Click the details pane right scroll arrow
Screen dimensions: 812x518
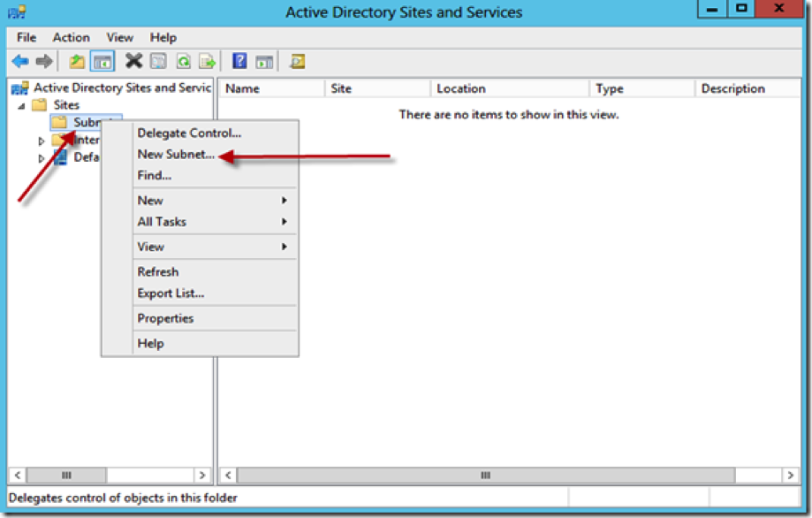point(790,475)
